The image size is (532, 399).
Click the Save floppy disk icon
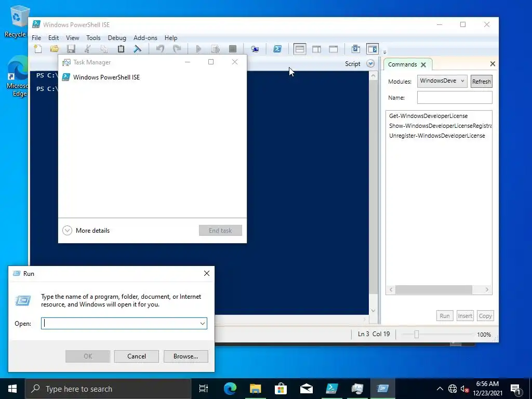click(71, 49)
